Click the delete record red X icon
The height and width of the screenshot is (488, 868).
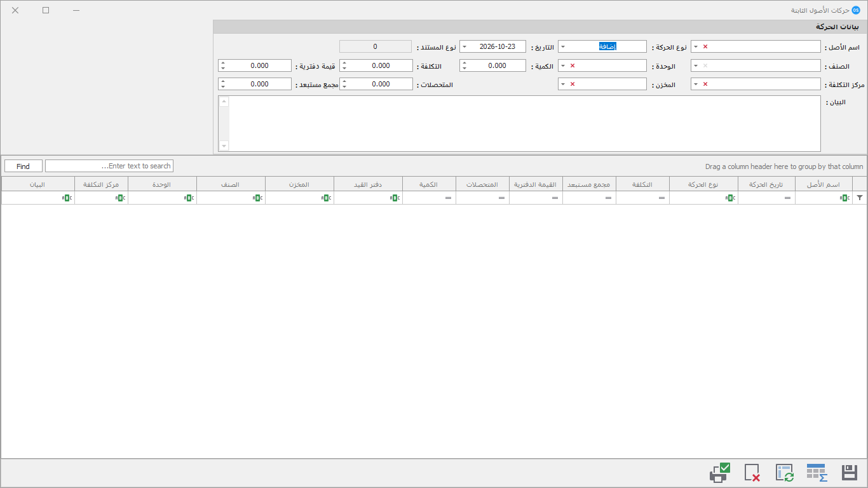[752, 473]
